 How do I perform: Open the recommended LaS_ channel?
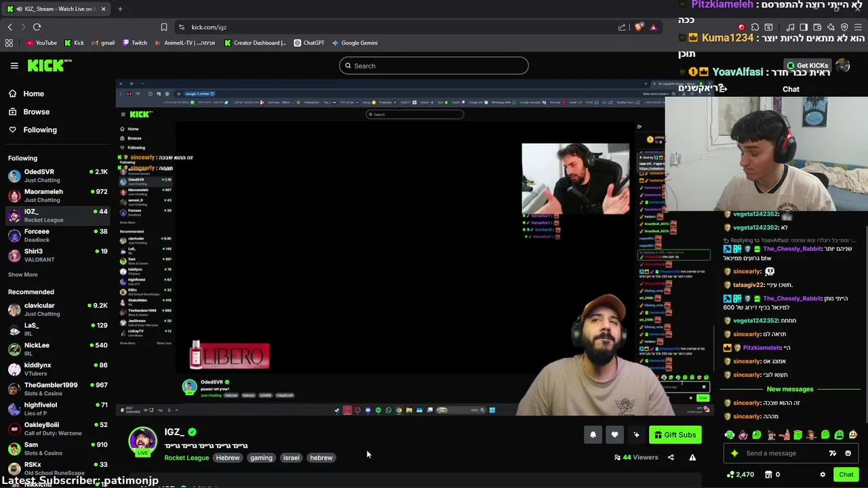click(x=58, y=329)
